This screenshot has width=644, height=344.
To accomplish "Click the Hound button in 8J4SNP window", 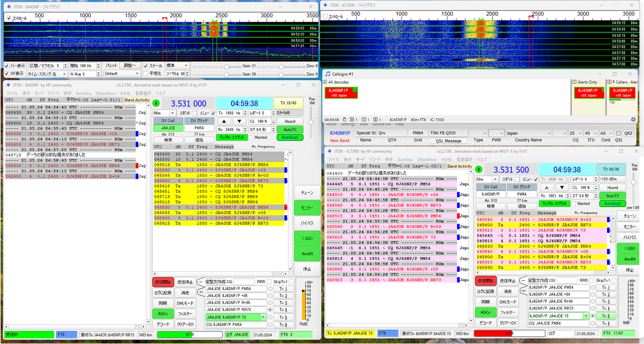I will pyautogui.click(x=290, y=121).
